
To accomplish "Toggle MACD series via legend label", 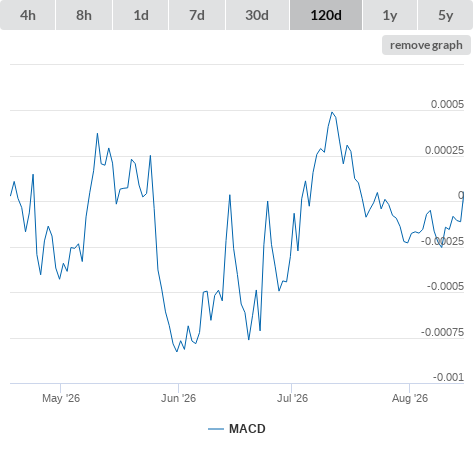I will point(247,429).
